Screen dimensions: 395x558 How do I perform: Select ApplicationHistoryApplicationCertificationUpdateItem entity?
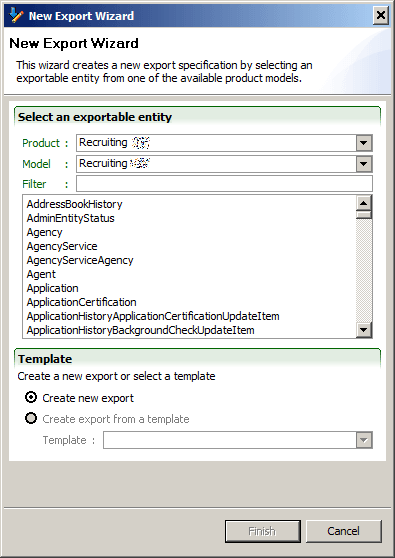tap(153, 316)
